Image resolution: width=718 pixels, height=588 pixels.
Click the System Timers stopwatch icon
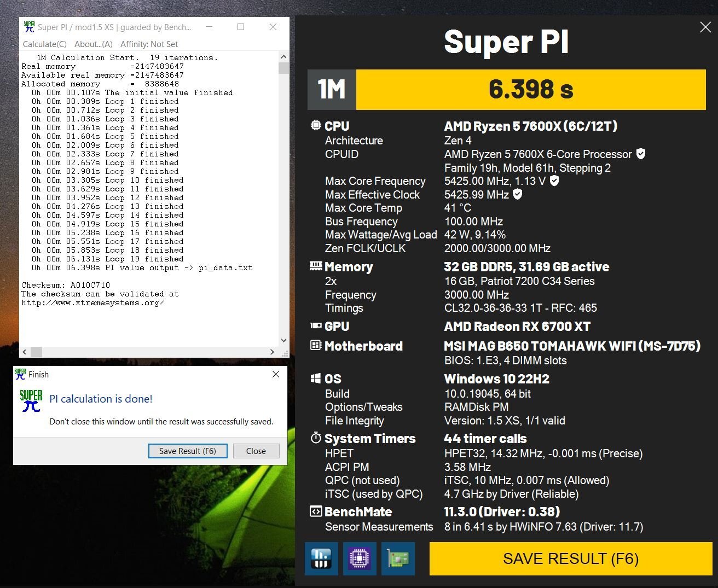tap(316, 438)
